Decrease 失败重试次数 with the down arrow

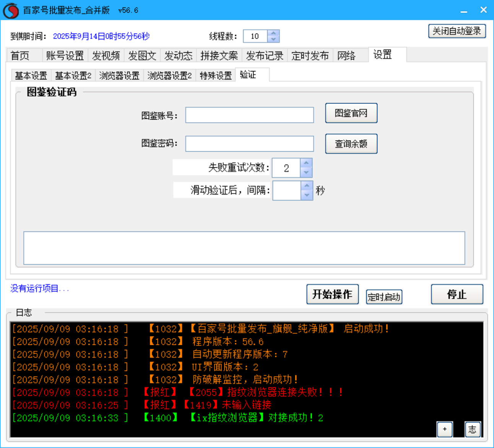click(x=305, y=172)
